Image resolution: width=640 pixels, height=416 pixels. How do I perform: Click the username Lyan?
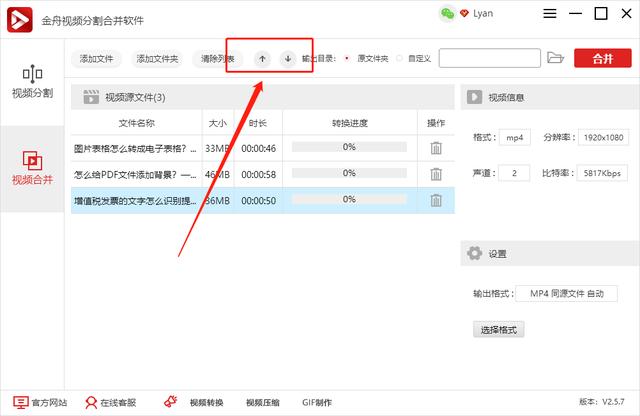point(483,13)
